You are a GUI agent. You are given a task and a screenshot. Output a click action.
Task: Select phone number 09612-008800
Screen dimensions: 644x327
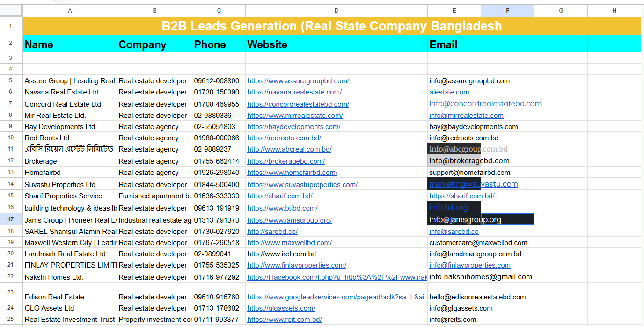219,80
